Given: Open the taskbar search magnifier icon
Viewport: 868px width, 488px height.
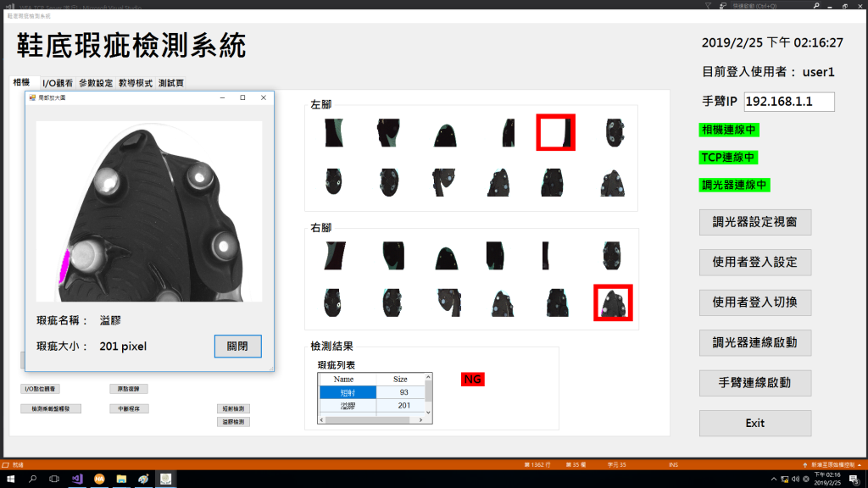Looking at the screenshot, I should [x=33, y=479].
